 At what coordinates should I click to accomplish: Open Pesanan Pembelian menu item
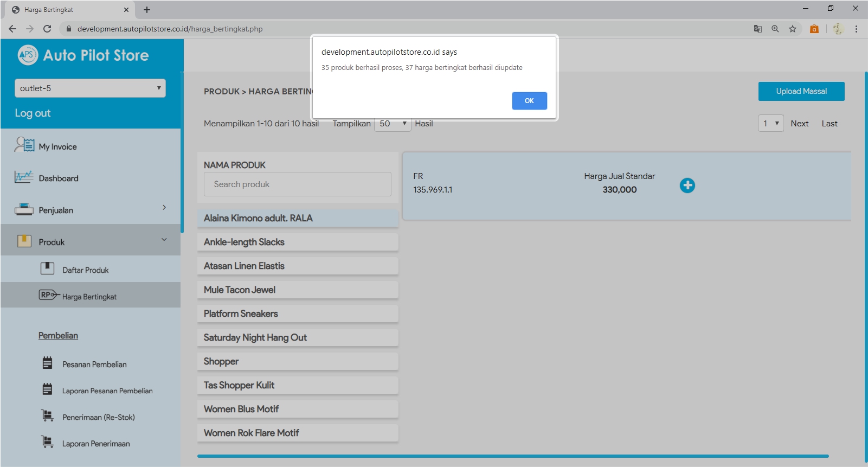click(x=94, y=364)
